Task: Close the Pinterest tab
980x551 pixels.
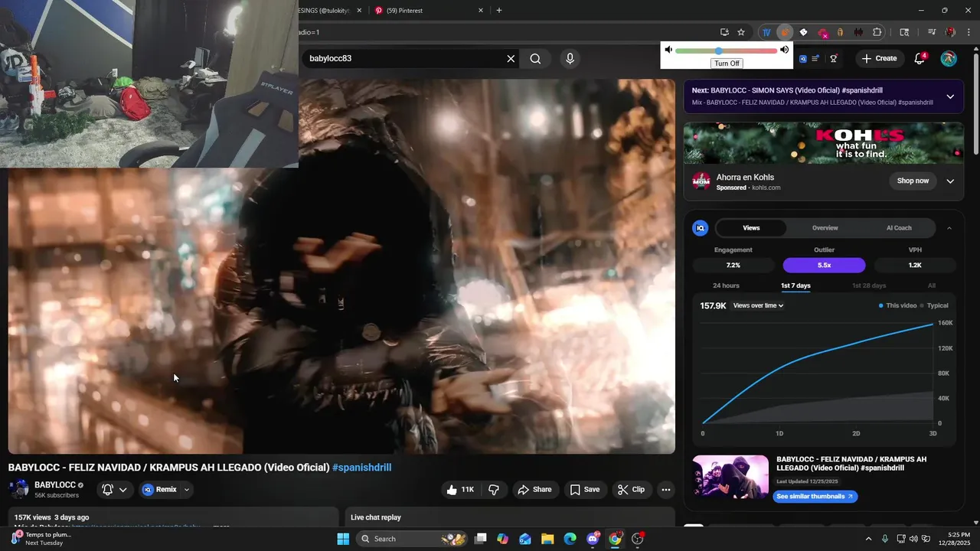Action: point(481,11)
